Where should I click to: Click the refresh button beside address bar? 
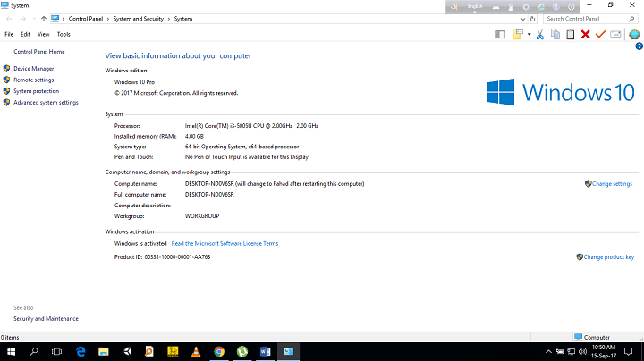[x=533, y=19]
